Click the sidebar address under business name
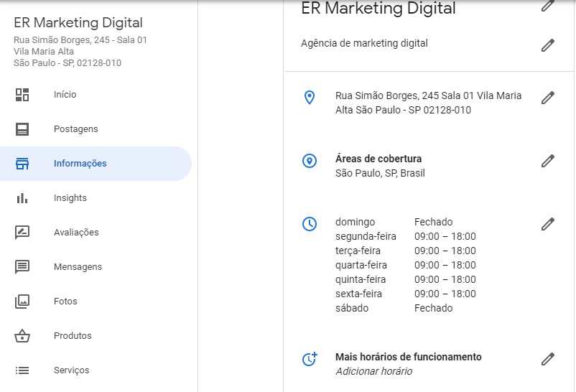Screen dimensions: 576x392 (80, 52)
